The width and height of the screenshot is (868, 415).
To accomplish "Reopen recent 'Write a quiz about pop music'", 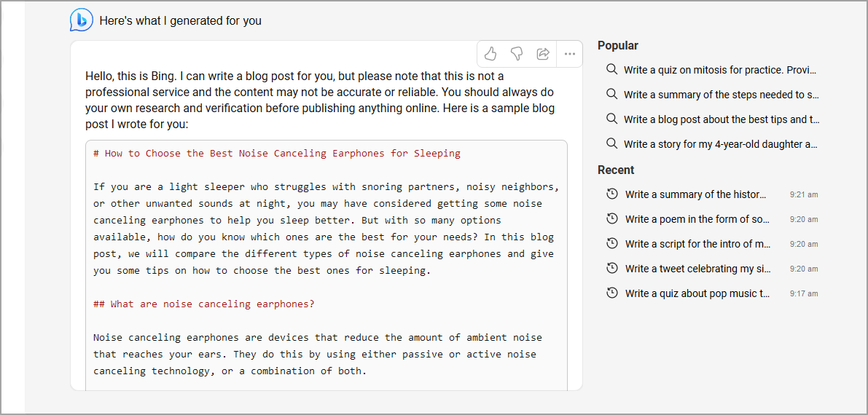I will click(697, 293).
